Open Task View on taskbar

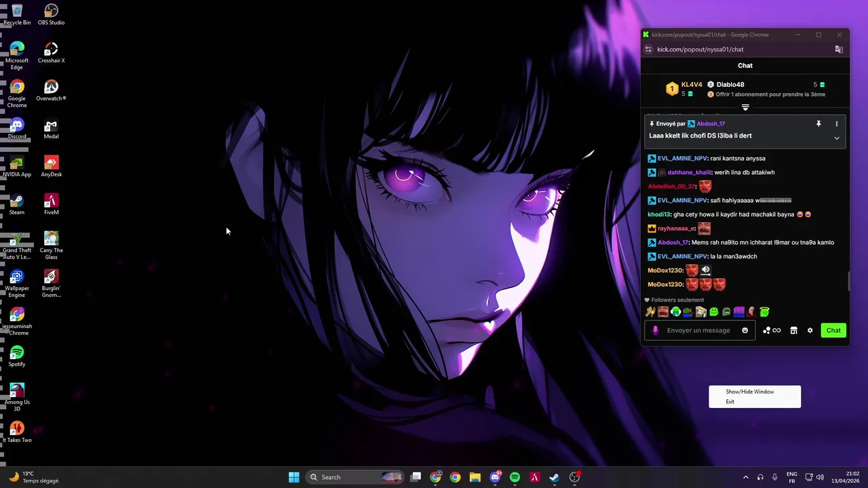point(416,477)
